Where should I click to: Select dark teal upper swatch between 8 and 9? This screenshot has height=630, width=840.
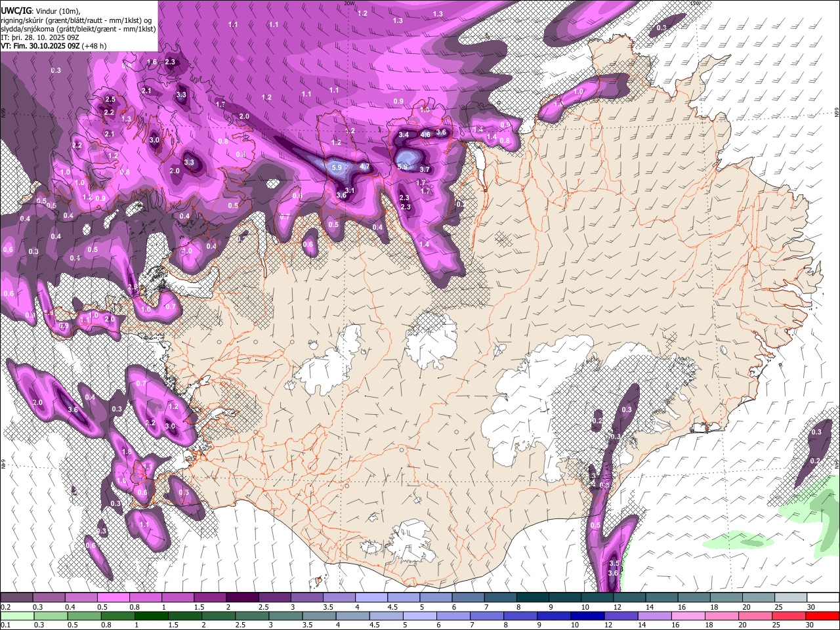coord(533,598)
